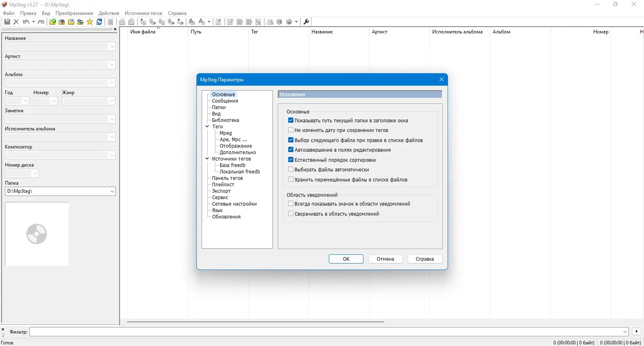Open the 'Артист' field dropdown
This screenshot has height=346, width=644.
click(112, 65)
